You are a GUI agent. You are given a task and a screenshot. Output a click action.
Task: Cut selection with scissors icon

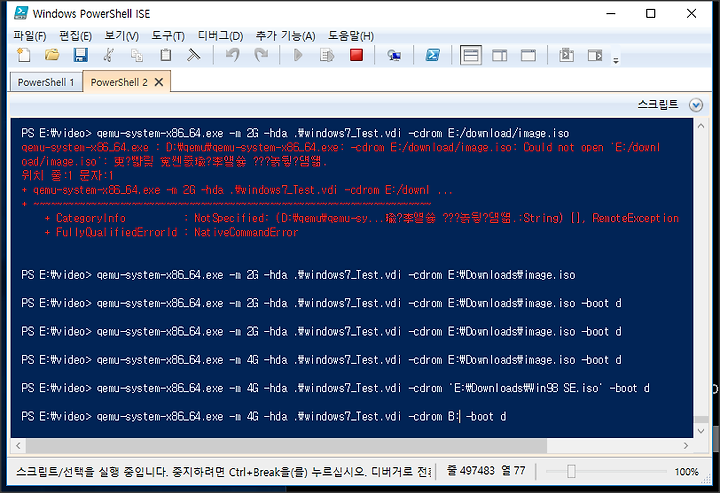coord(108,55)
